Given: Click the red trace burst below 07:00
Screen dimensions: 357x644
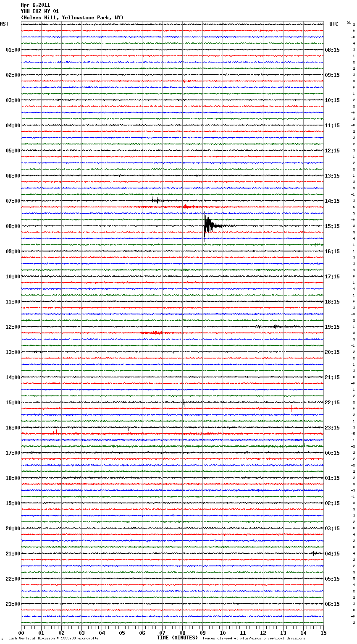Looking at the screenshot, I should [187, 207].
